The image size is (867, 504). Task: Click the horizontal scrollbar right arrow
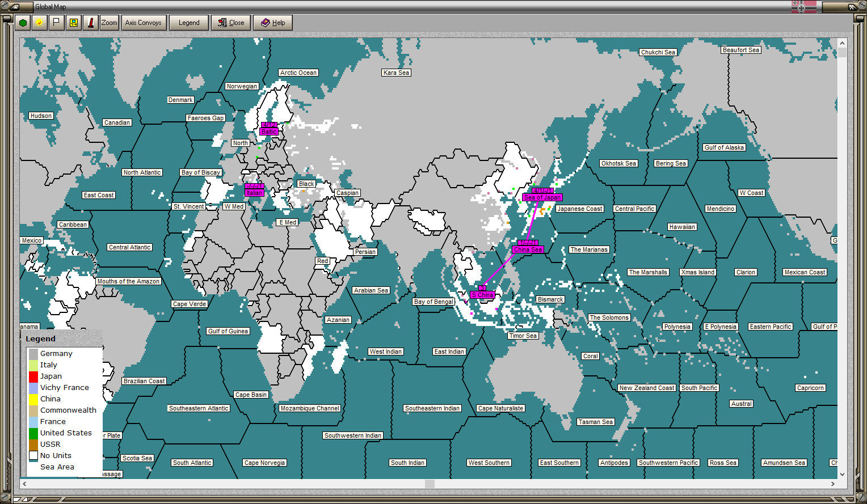click(x=833, y=484)
